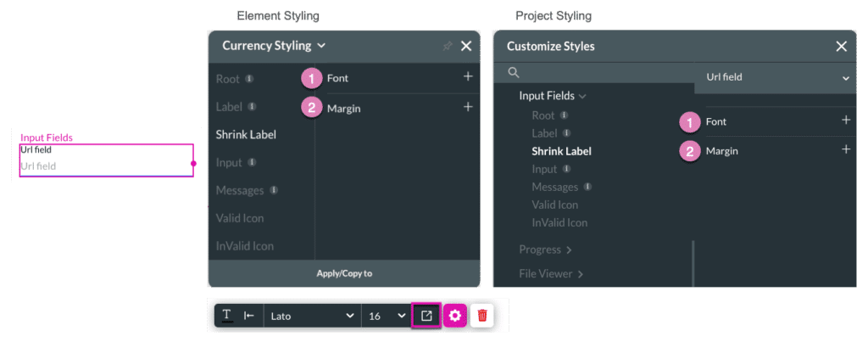Select Messages in Currency Styling list
The image size is (868, 342).
point(240,190)
